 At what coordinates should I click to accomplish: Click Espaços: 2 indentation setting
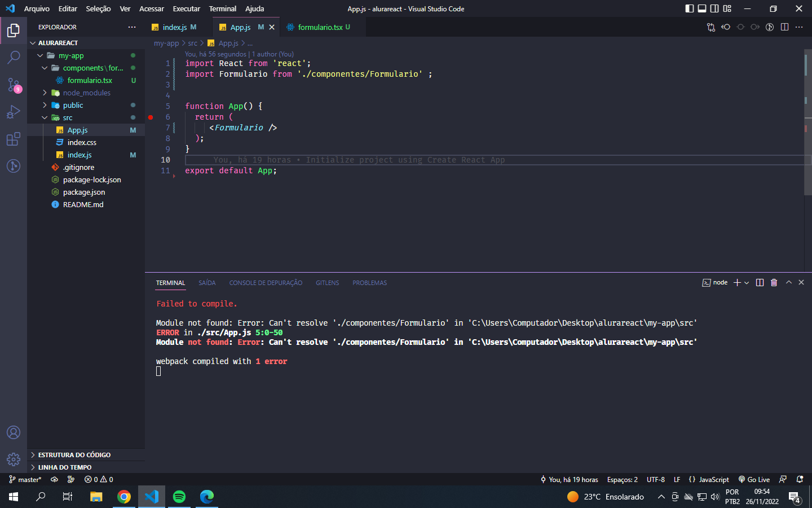(623, 479)
